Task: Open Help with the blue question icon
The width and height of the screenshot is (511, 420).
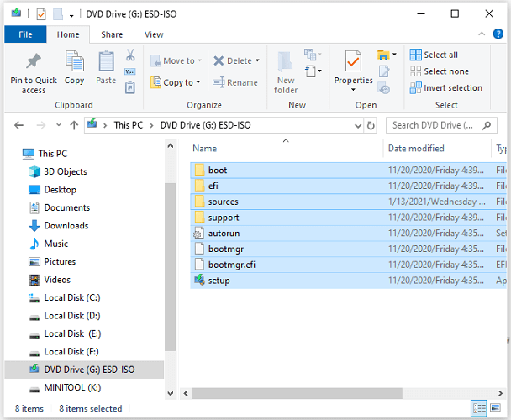Action: (498, 34)
